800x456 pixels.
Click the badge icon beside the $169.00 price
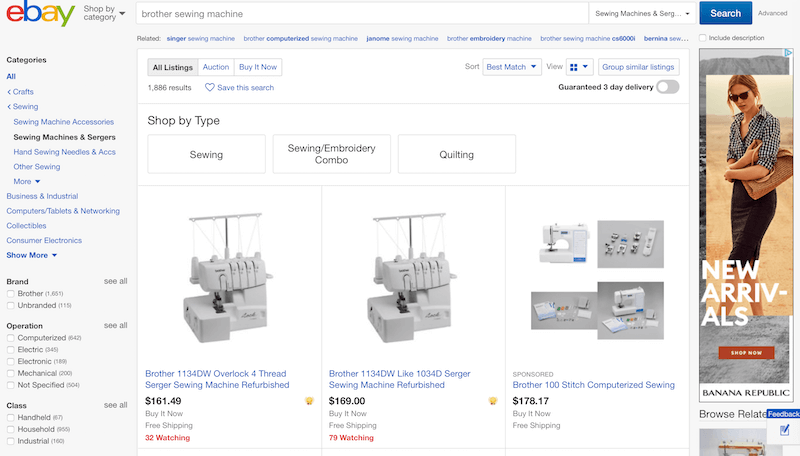point(492,401)
